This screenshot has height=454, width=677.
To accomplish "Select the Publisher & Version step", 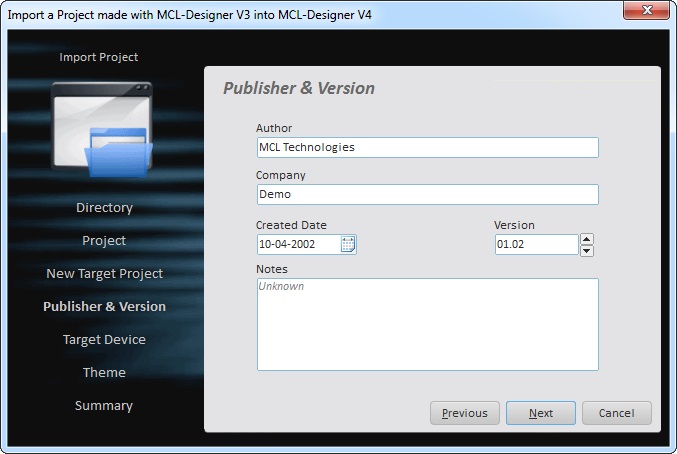I will pos(104,307).
